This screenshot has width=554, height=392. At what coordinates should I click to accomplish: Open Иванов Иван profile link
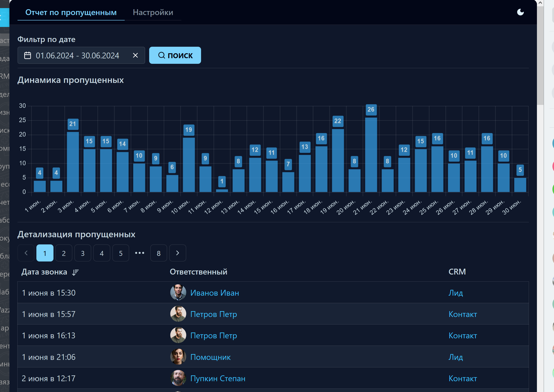click(214, 293)
